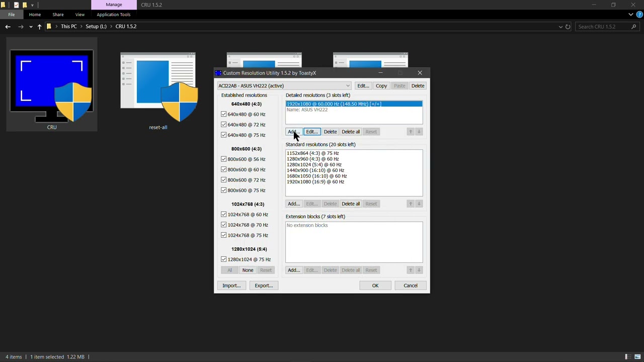
Task: Open Explorer help question mark icon
Action: pyautogui.click(x=639, y=15)
